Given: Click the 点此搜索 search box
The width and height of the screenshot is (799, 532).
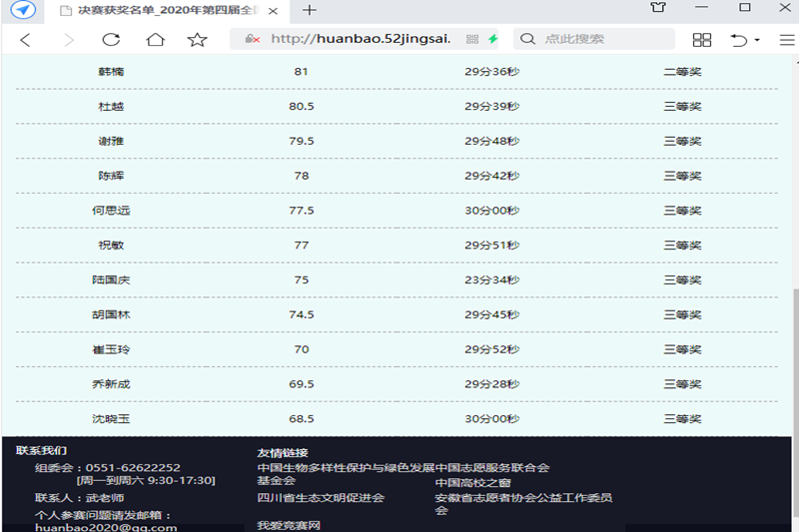Looking at the screenshot, I should coord(599,40).
